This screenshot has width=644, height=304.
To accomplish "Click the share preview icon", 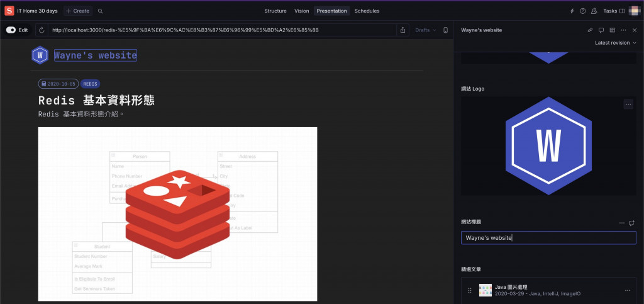I will click(x=402, y=30).
